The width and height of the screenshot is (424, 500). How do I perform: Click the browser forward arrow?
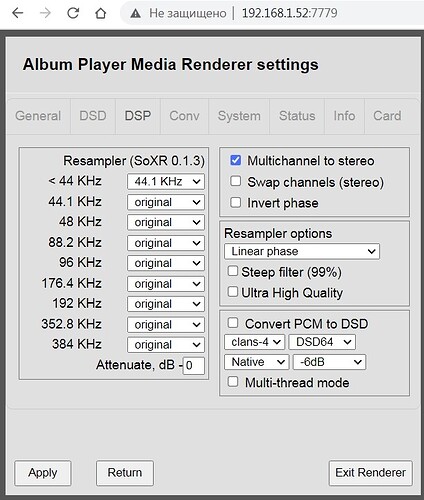[x=45, y=13]
